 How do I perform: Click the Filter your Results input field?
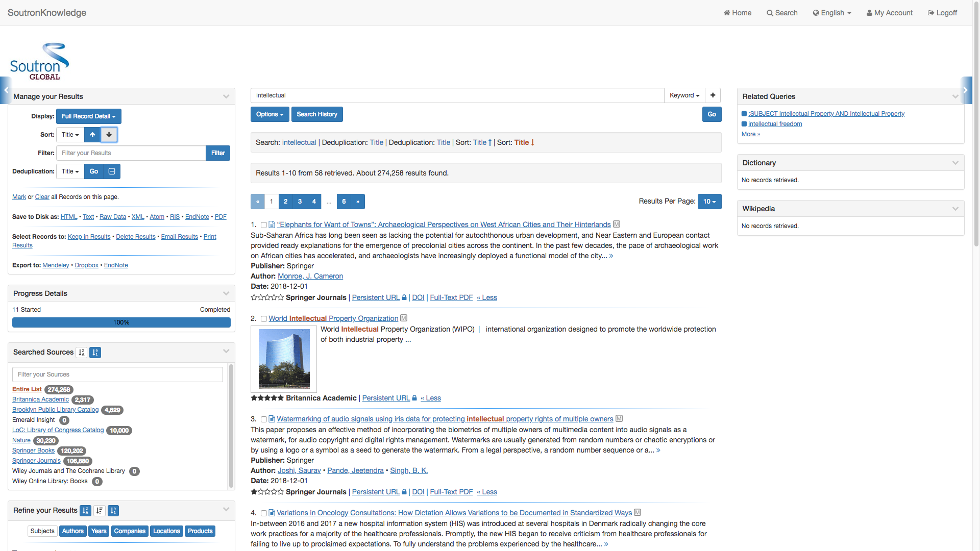click(x=131, y=153)
